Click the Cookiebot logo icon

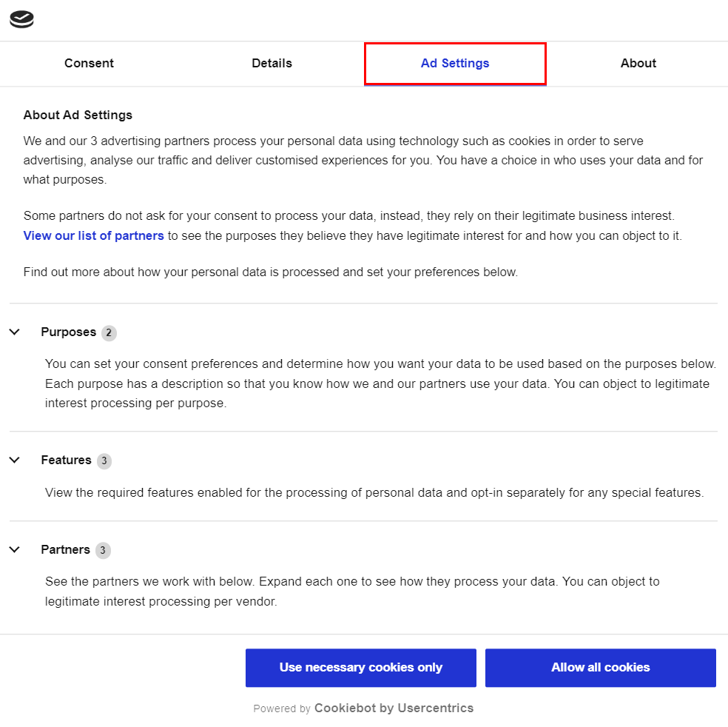coord(21,20)
